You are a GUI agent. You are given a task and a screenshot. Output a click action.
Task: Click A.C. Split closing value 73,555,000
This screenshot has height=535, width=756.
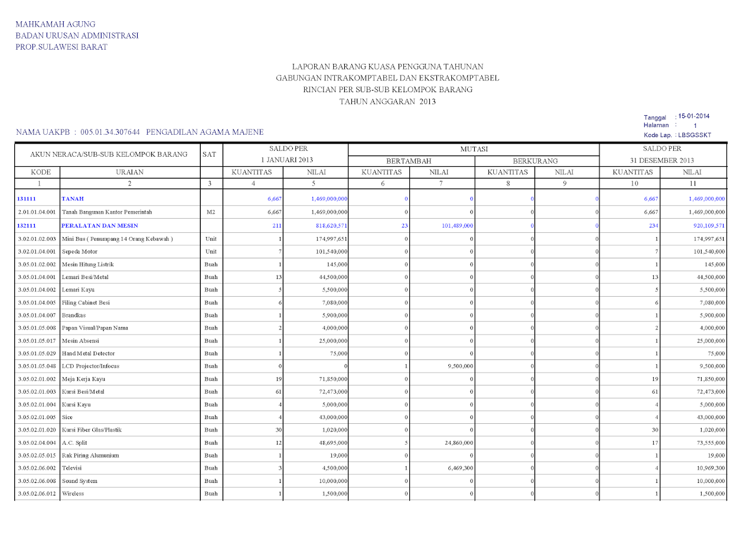point(711,443)
